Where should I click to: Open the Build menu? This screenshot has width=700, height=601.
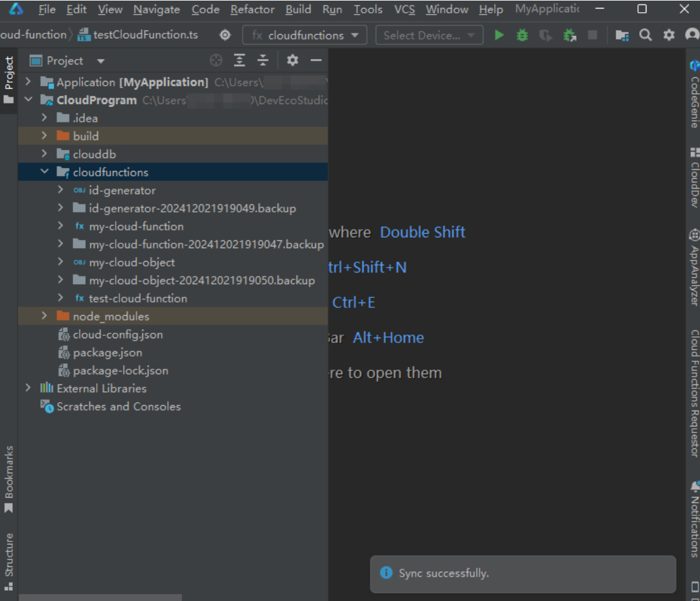(x=298, y=9)
